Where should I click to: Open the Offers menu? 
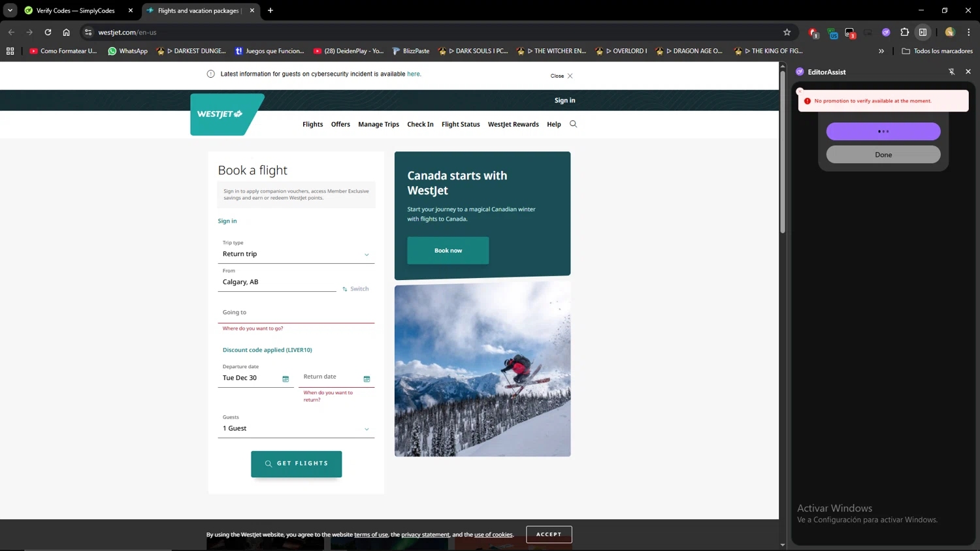tap(340, 124)
